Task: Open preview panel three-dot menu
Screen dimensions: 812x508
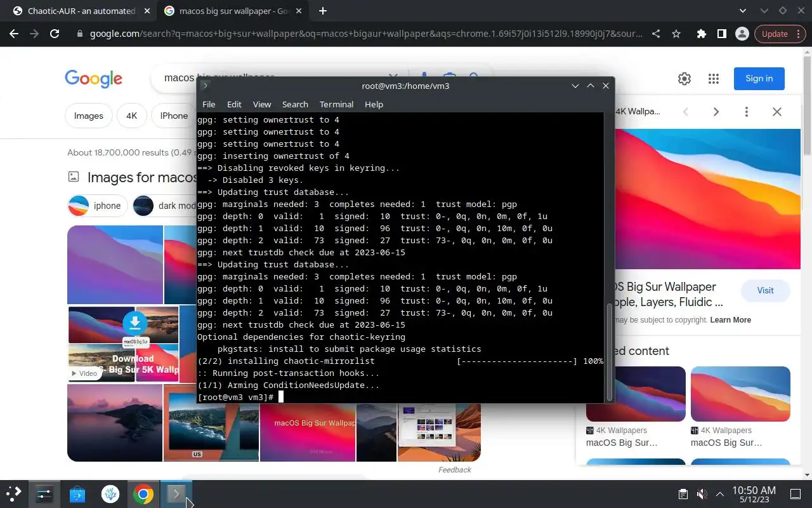Action: coord(746,112)
